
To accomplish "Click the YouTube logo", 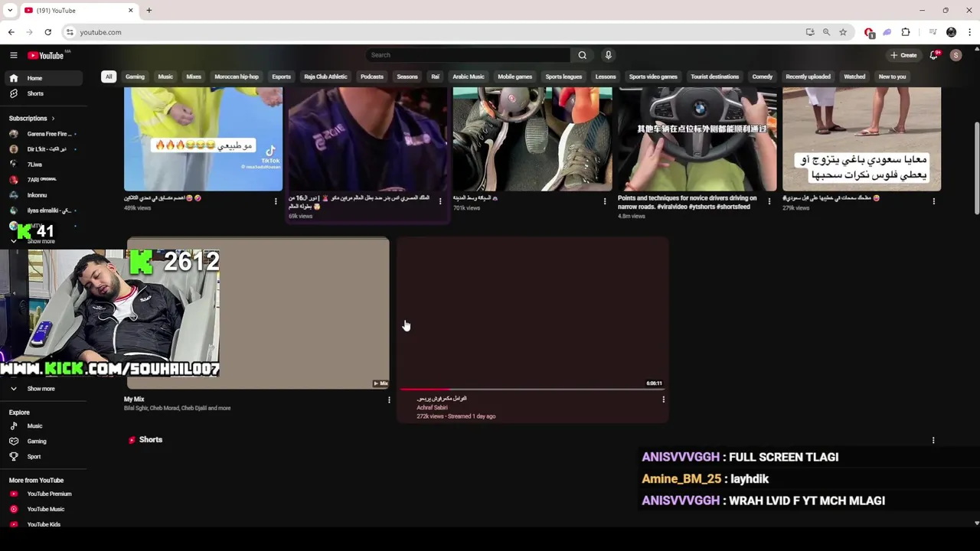I will tap(46, 55).
